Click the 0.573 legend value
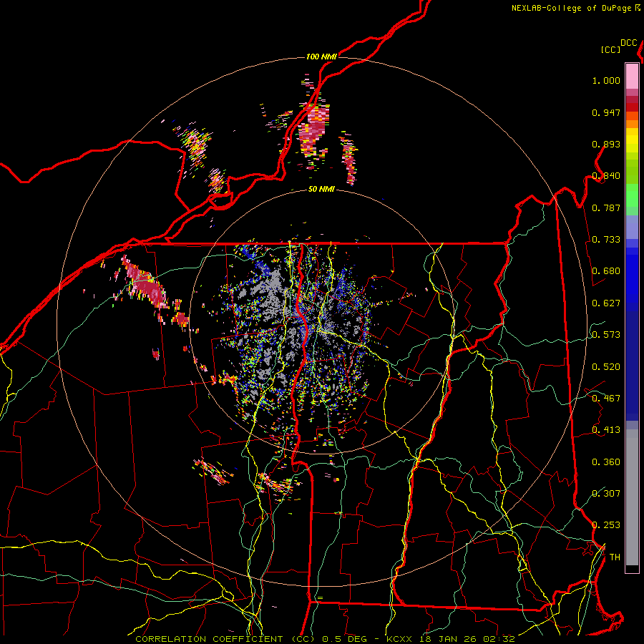Image resolution: width=644 pixels, height=644 pixels. [x=606, y=335]
